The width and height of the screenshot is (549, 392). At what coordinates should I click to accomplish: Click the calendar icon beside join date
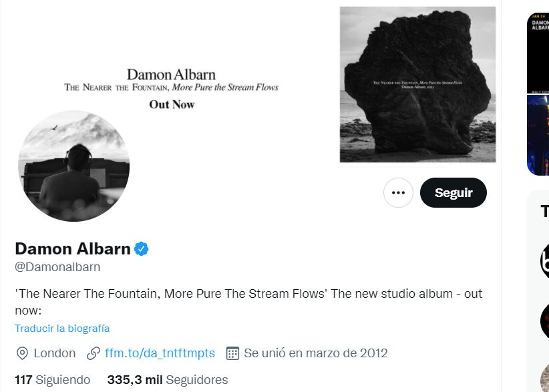232,353
